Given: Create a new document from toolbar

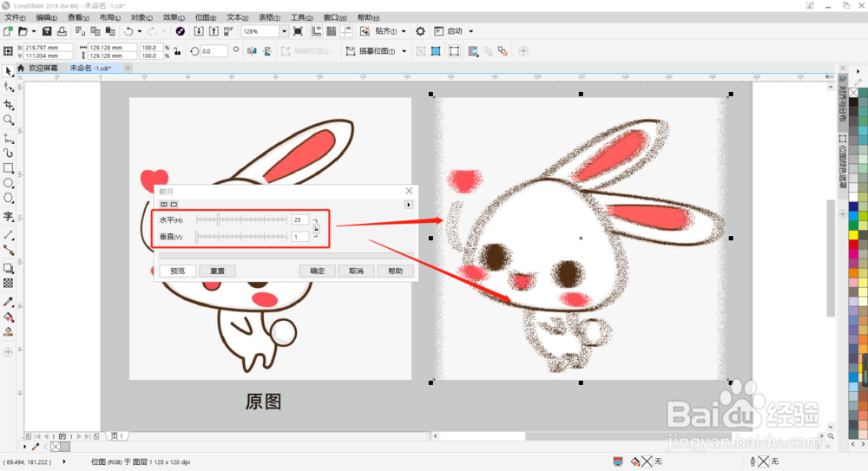Looking at the screenshot, I should pyautogui.click(x=8, y=31).
